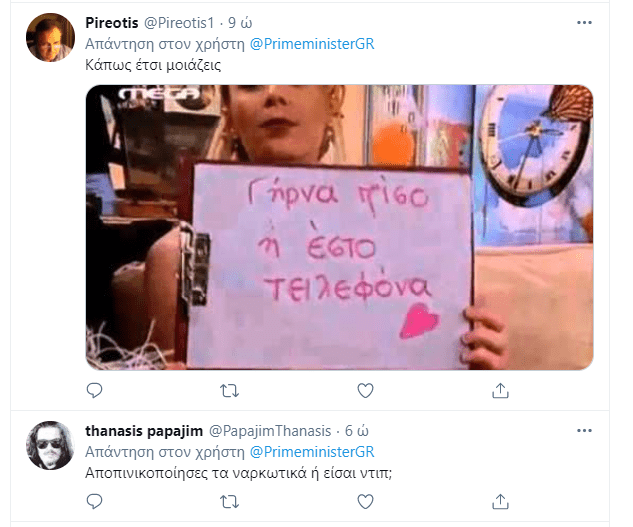Reply to the Pireotis tweet

[94, 391]
